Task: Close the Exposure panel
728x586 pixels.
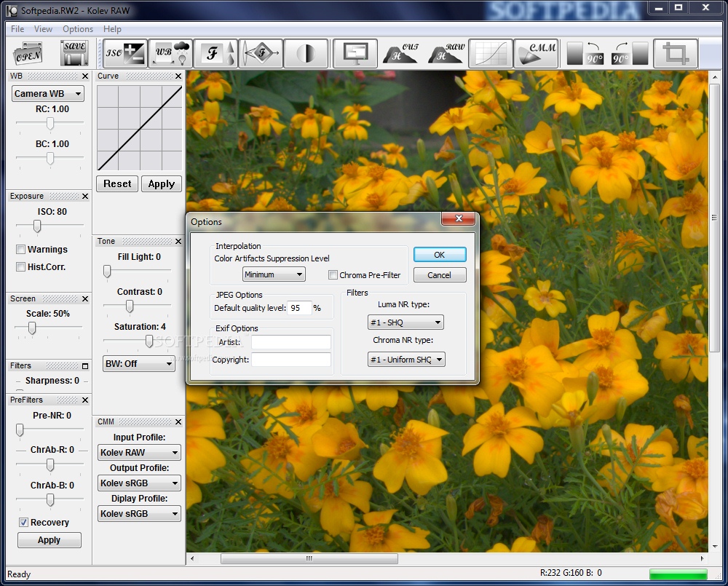Action: pos(85,197)
